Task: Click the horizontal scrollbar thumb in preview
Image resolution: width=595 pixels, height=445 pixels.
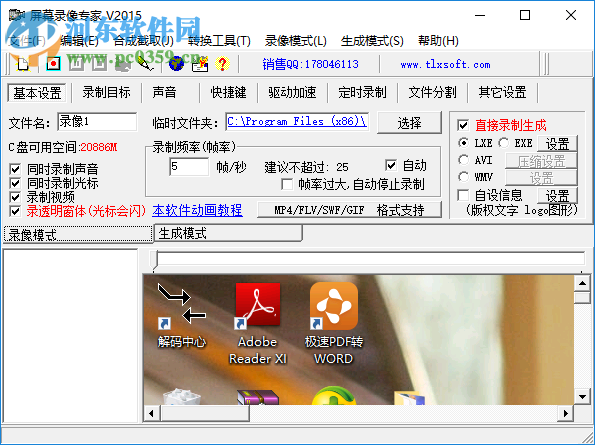Action: [x=205, y=413]
